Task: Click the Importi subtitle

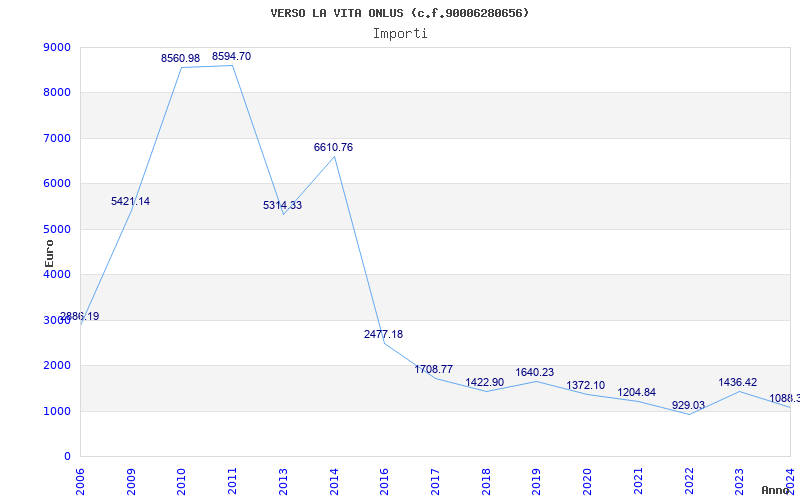Action: point(400,34)
